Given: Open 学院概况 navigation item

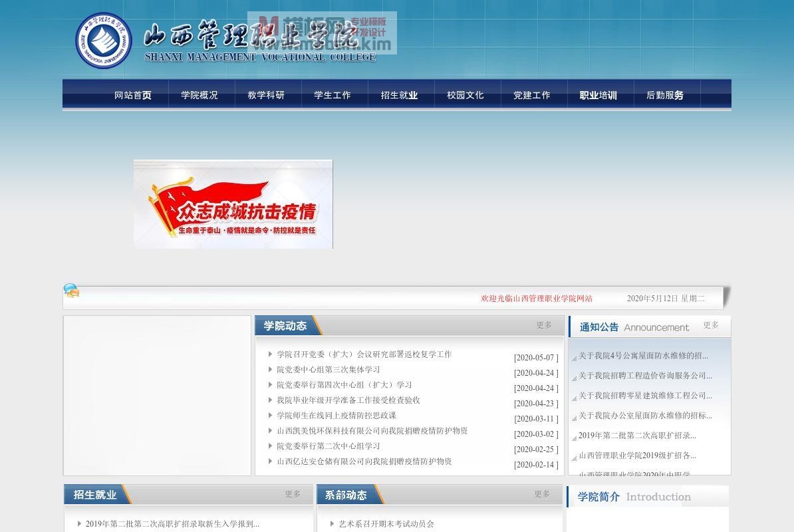Looking at the screenshot, I should (199, 95).
